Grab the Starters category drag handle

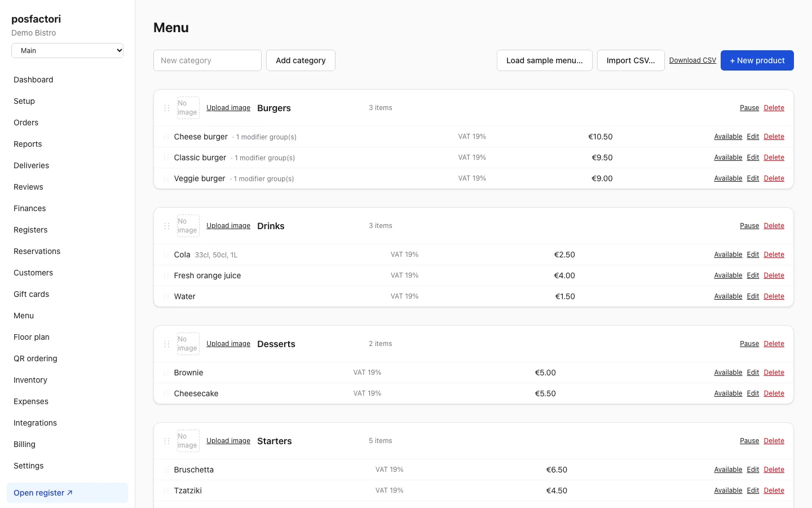(x=166, y=441)
